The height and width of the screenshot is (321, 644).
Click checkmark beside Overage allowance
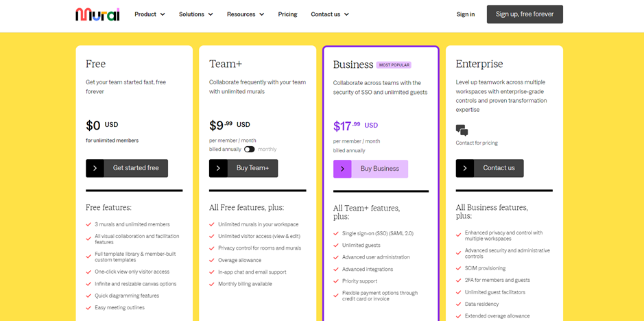[212, 260]
